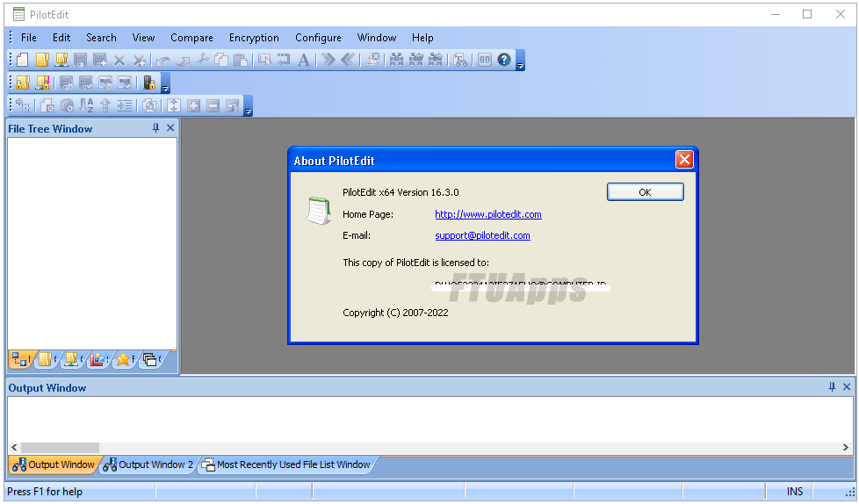
Task: Click the magnifier over pages icon
Action: [149, 105]
